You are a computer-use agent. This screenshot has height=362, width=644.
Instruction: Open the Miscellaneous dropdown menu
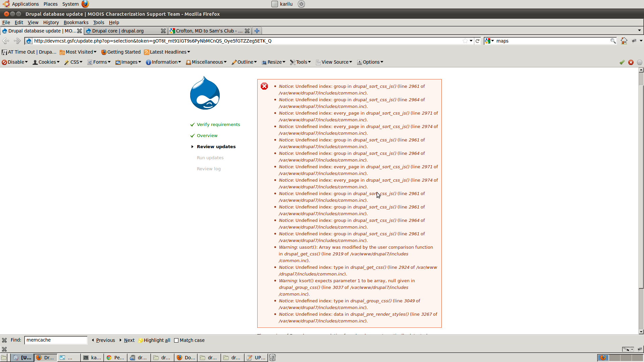pyautogui.click(x=206, y=62)
